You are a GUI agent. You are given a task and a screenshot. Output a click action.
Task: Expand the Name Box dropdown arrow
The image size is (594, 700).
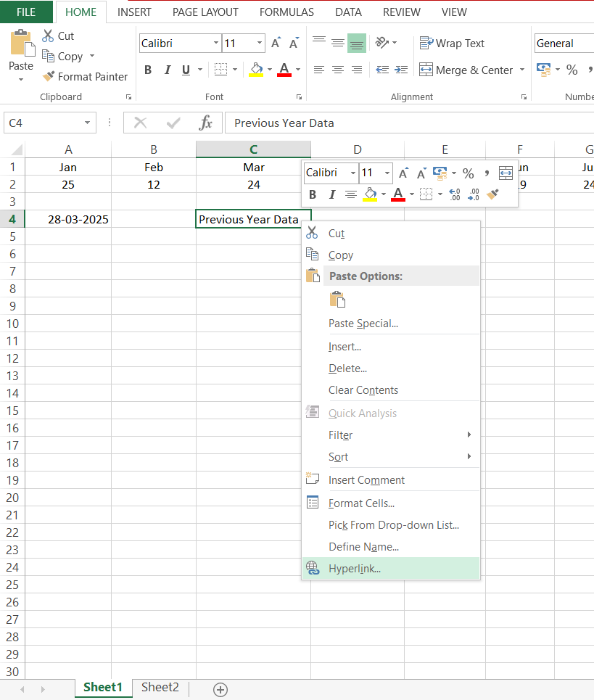pos(88,123)
